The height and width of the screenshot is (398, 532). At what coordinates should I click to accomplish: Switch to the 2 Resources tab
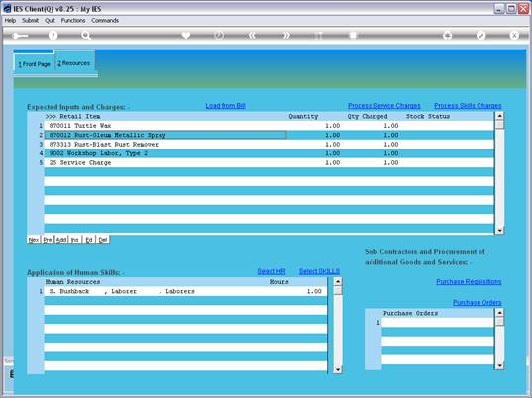pyautogui.click(x=74, y=63)
